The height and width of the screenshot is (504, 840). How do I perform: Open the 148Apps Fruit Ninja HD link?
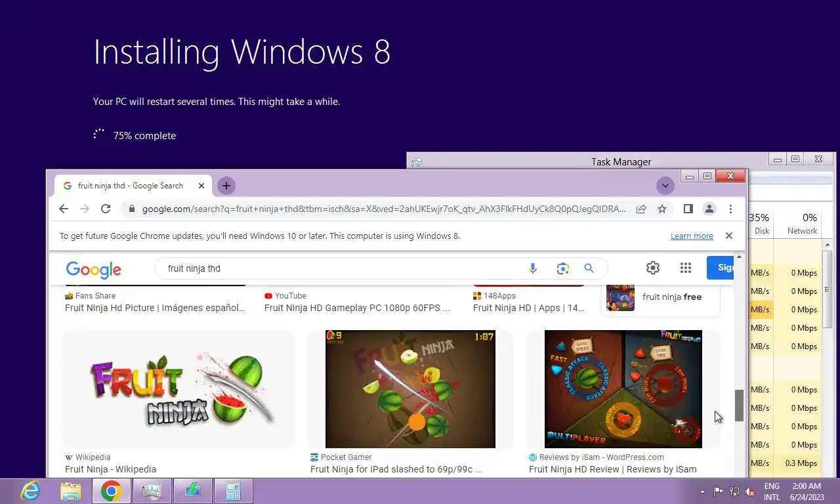[x=528, y=308]
